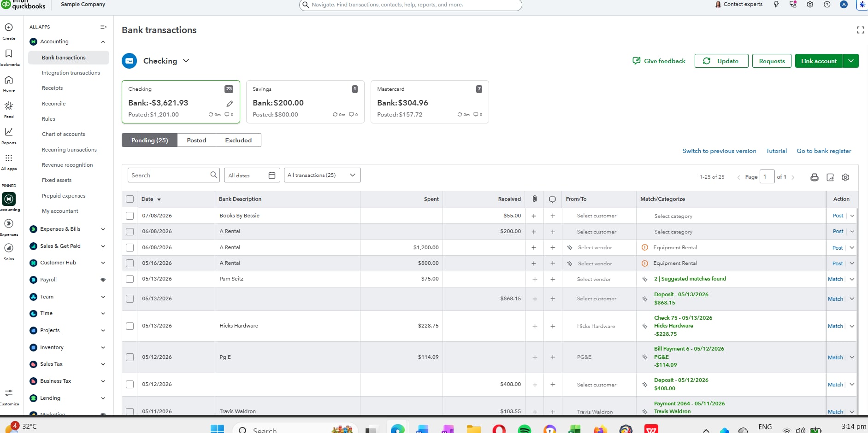Open the Checking account selector dropdown
Viewport: 868px width, 433px height.
(186, 61)
